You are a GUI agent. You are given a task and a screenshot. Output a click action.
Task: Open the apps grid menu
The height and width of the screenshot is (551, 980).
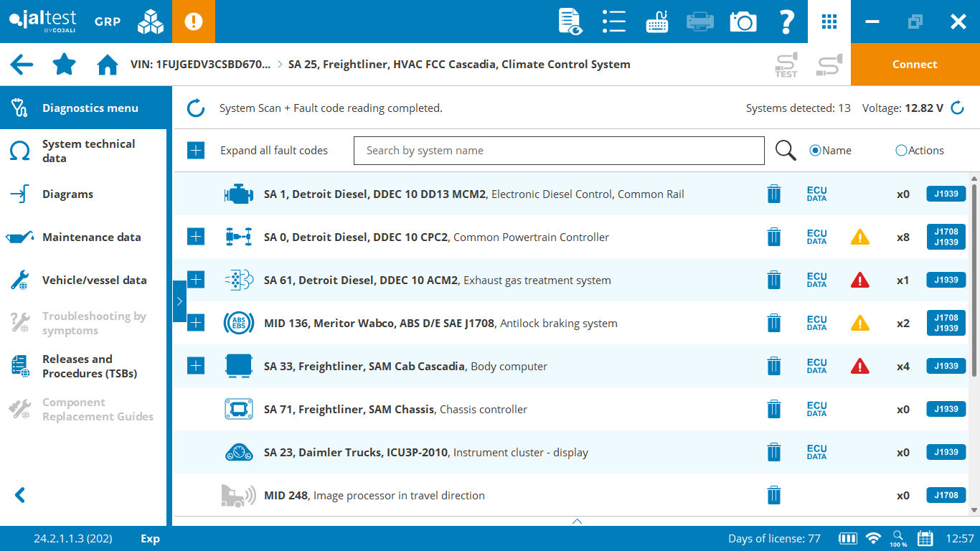click(829, 22)
